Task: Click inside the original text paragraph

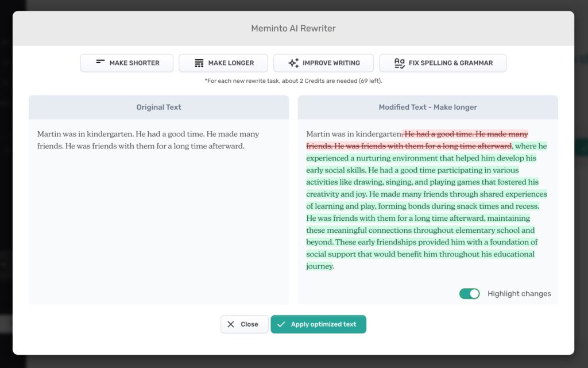Action: 148,140
